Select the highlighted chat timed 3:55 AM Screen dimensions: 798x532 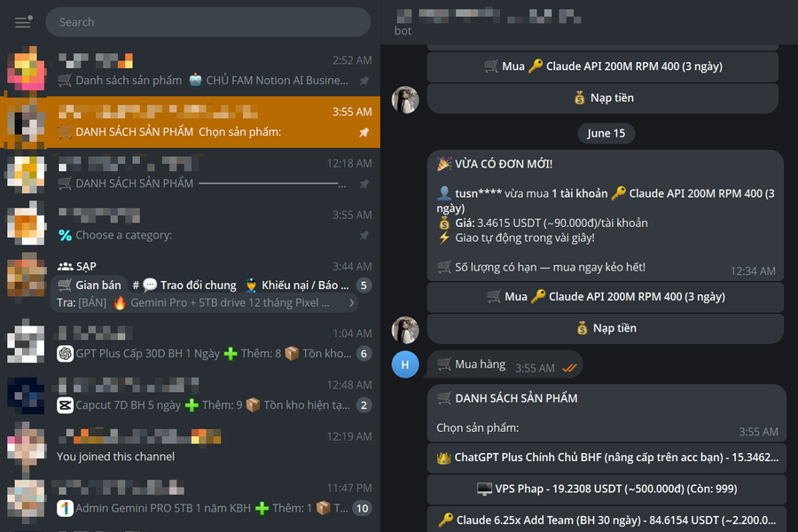[x=190, y=121]
